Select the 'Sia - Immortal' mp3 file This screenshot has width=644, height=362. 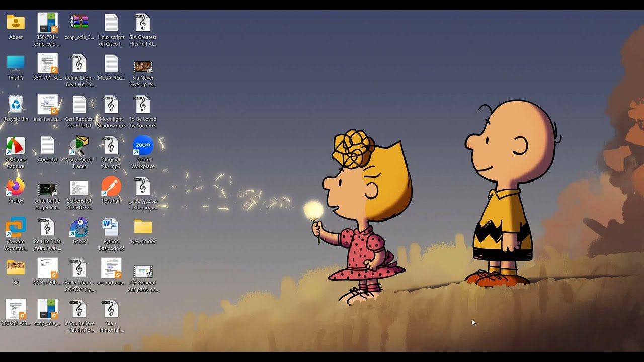tap(111, 309)
